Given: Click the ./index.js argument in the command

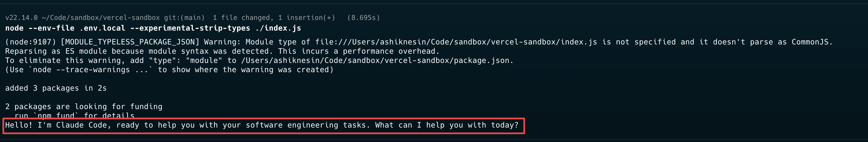Looking at the screenshot, I should 278,28.
